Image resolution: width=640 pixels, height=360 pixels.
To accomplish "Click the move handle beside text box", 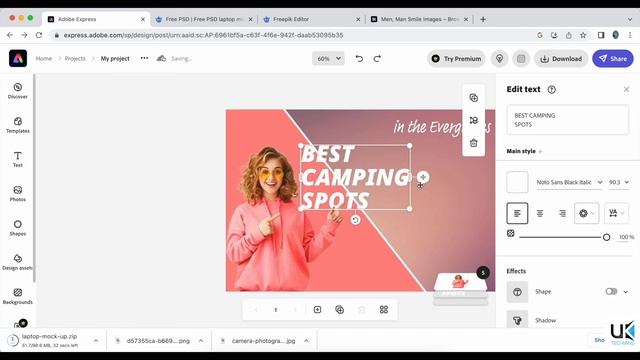I will point(423,177).
